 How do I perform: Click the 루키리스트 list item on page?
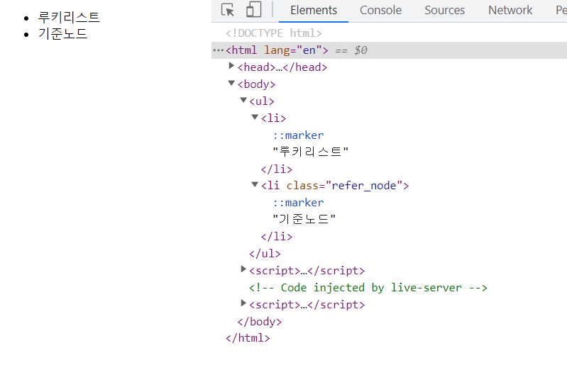point(69,17)
